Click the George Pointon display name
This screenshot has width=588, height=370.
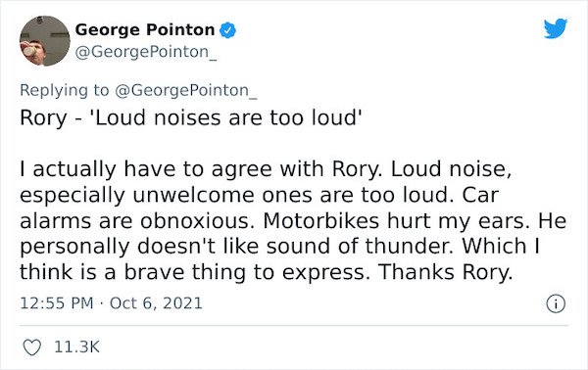(145, 29)
